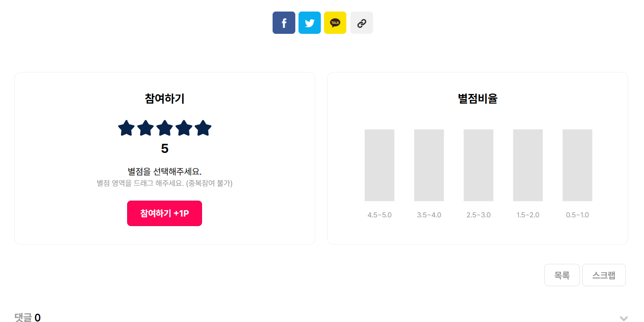The height and width of the screenshot is (322, 644).
Task: Share via the Facebook icon
Action: click(284, 23)
